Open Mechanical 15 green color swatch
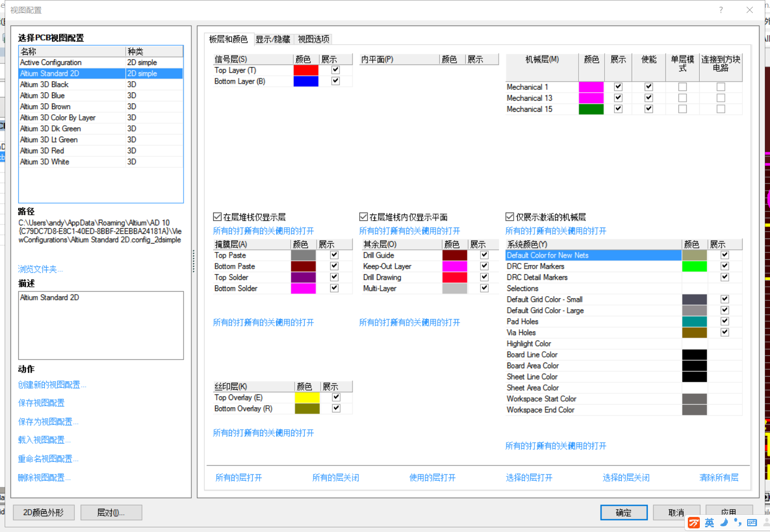This screenshot has height=532, width=770. pyautogui.click(x=591, y=109)
